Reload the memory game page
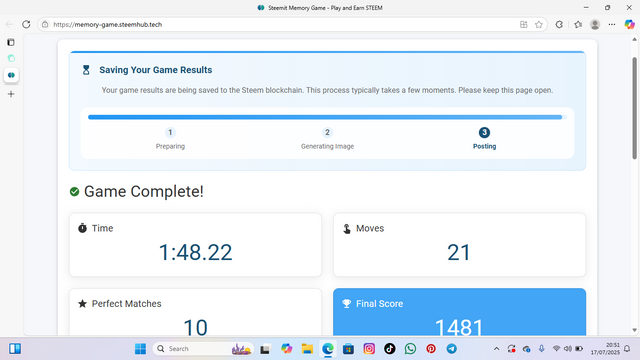Screen dimensions: 640x360 (x=26, y=24)
